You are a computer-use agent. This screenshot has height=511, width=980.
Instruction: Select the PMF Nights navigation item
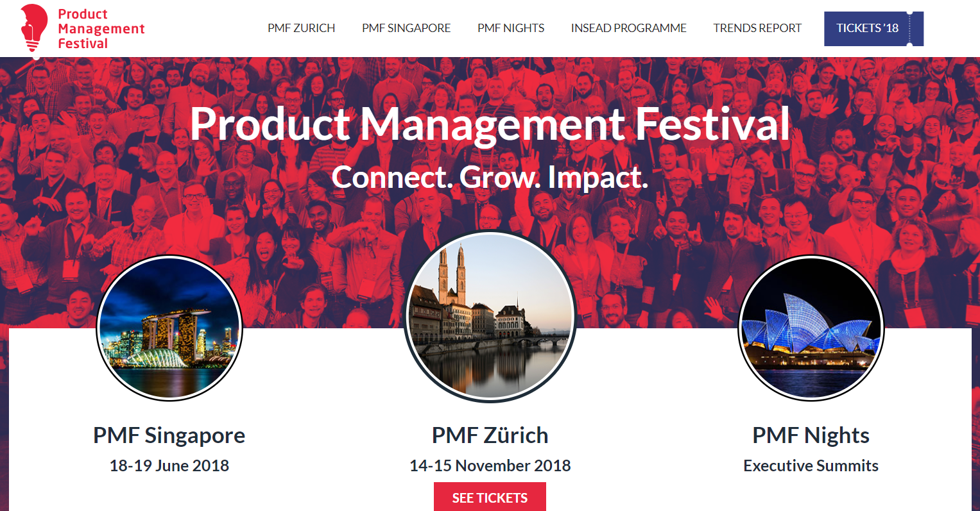[x=511, y=28]
